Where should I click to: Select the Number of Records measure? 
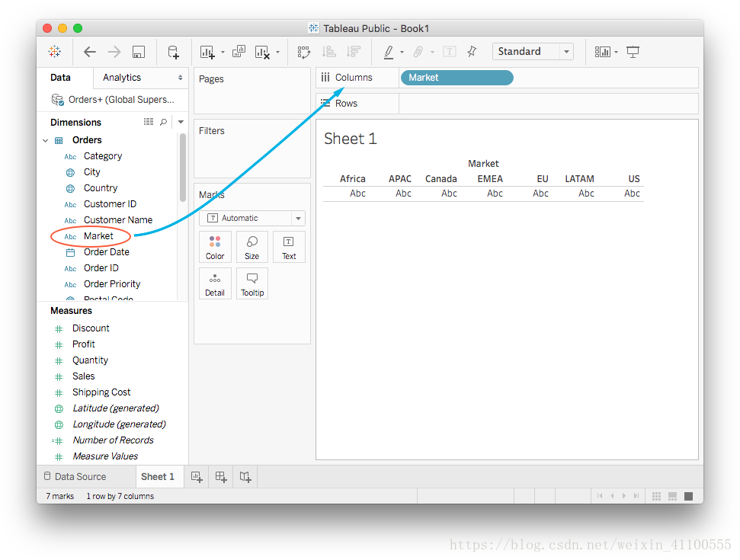[x=114, y=440]
